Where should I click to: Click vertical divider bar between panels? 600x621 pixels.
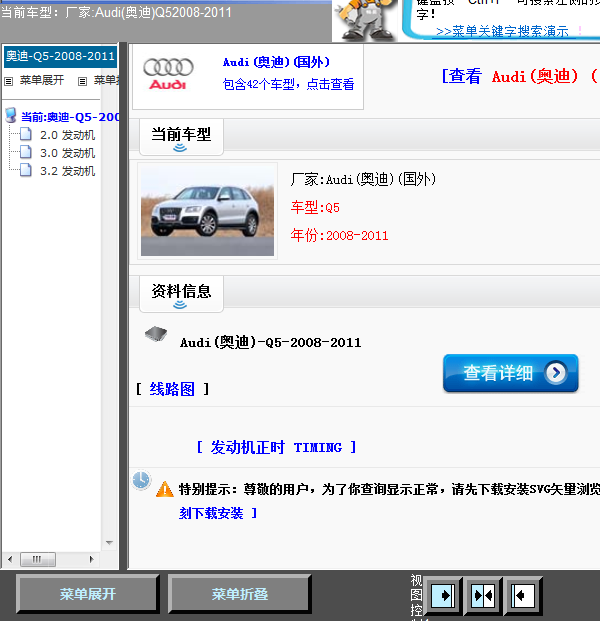123,306
